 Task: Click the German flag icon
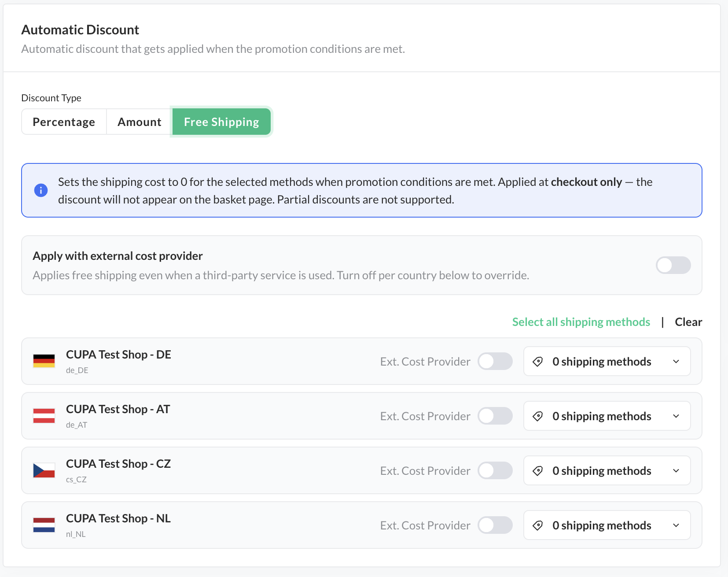coord(44,361)
